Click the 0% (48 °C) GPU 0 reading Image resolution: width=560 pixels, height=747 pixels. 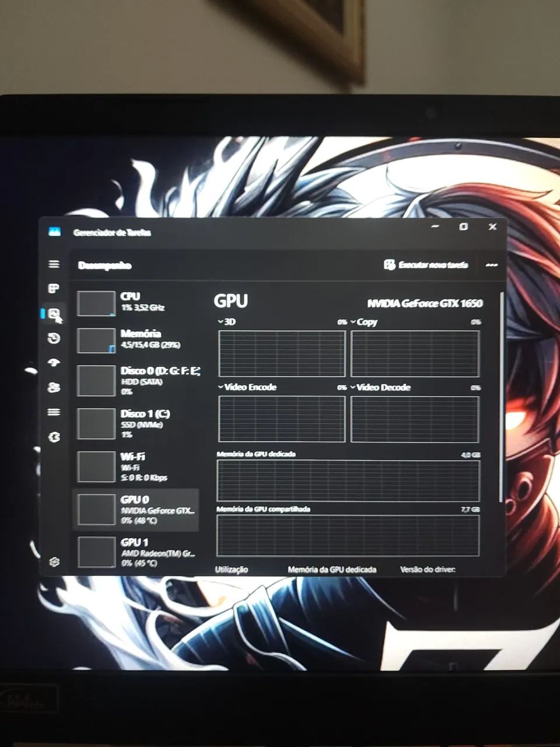(139, 521)
